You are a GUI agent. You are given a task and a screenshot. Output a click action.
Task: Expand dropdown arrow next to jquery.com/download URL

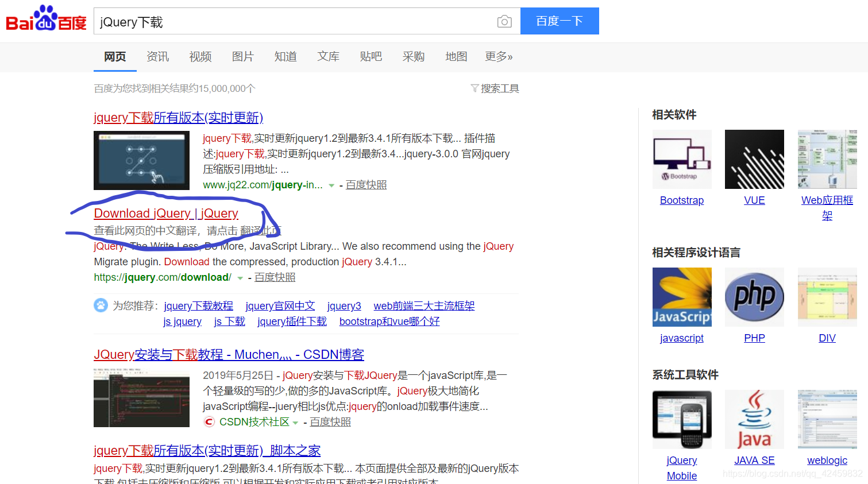(240, 278)
